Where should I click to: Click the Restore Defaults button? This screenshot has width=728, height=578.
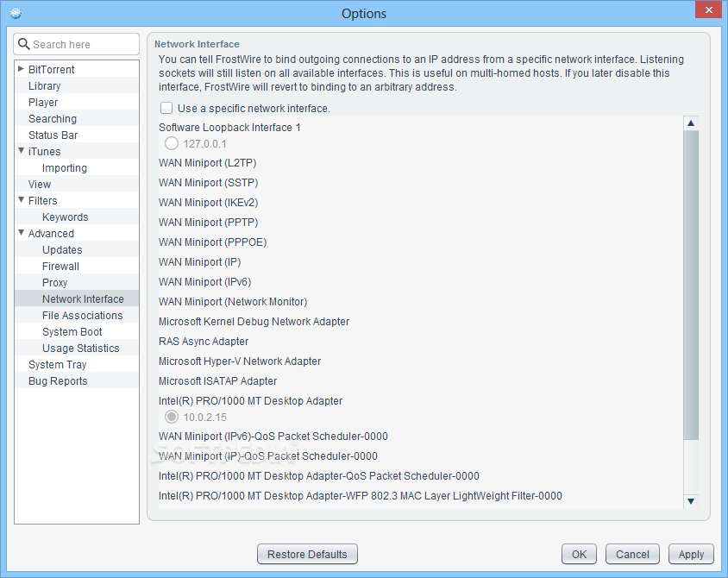tap(307, 555)
